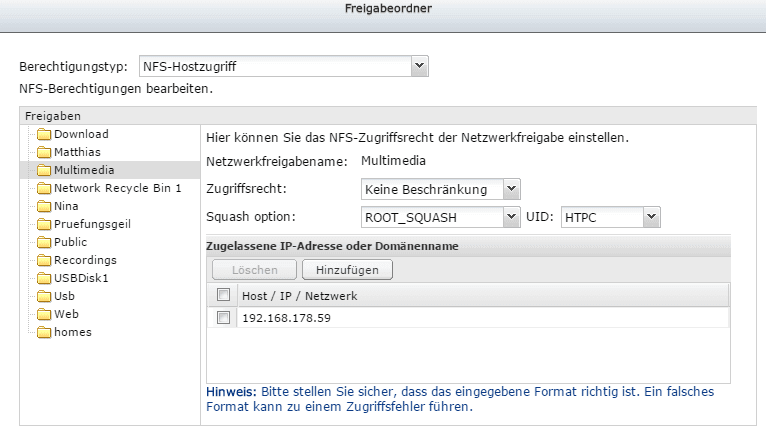Open the Squash option dropdown

pyautogui.click(x=440, y=216)
